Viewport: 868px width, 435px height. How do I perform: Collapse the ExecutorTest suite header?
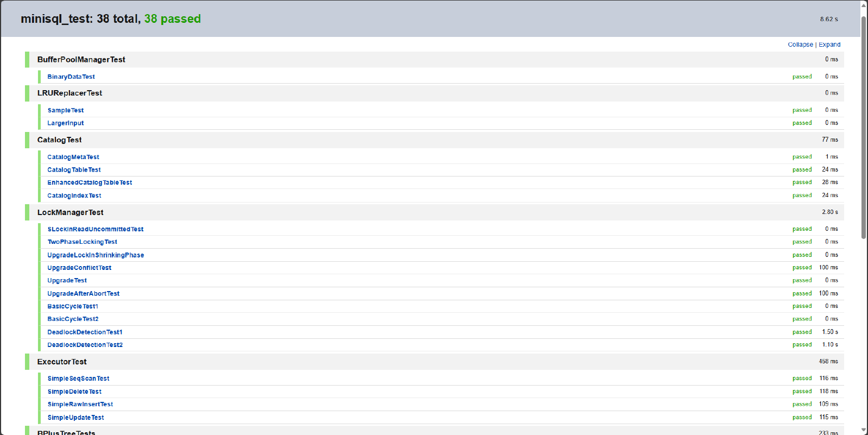tap(62, 362)
